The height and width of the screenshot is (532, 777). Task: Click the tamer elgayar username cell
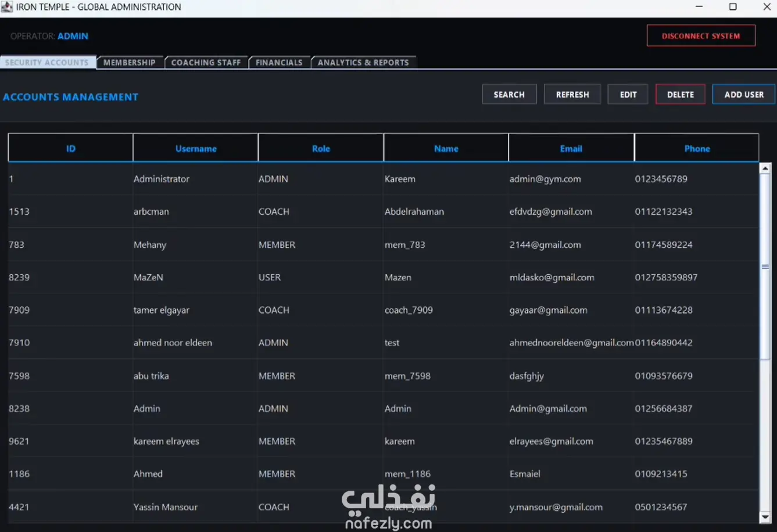click(x=195, y=310)
